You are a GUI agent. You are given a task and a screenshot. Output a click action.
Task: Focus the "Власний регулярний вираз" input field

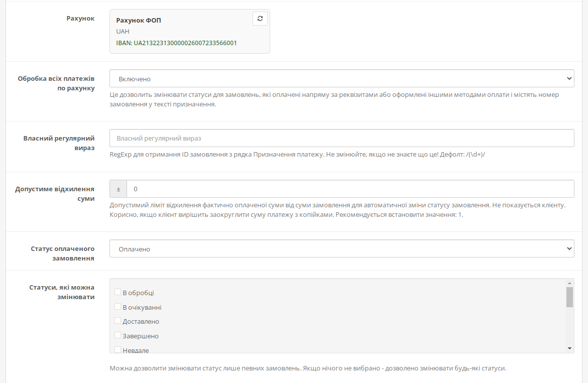[x=341, y=138]
